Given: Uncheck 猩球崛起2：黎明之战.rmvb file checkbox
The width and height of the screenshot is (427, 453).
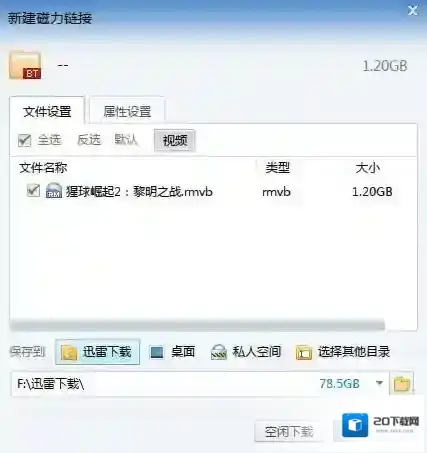Looking at the screenshot, I should pyautogui.click(x=33, y=191).
